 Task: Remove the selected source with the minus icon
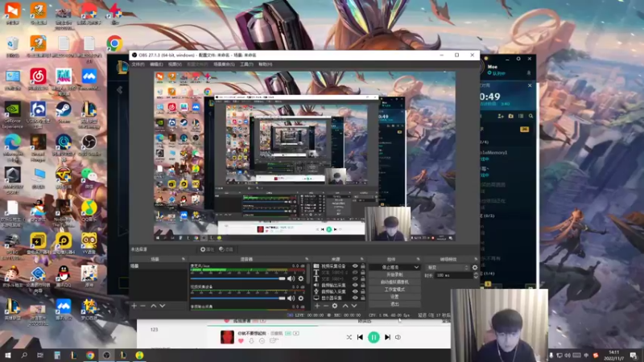326,306
